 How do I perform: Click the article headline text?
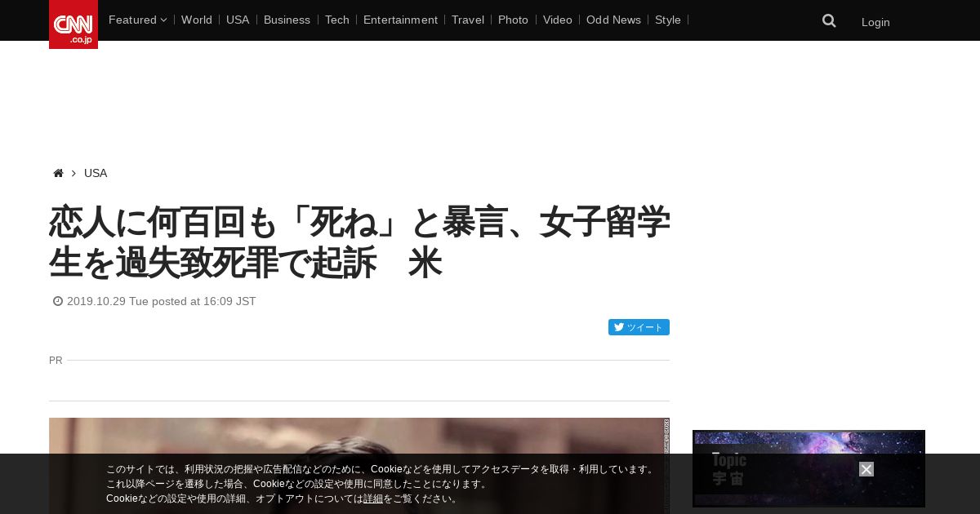click(x=359, y=242)
